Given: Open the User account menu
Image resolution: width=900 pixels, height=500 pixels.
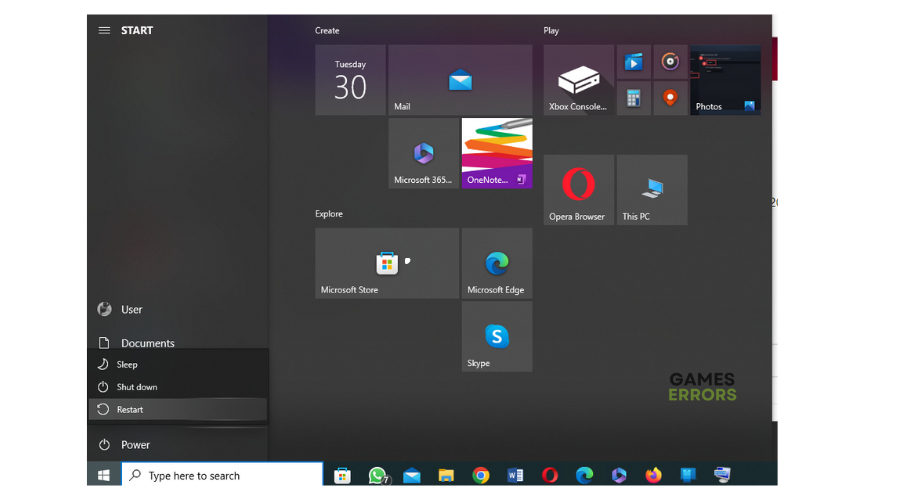Looking at the screenshot, I should pyautogui.click(x=177, y=309).
